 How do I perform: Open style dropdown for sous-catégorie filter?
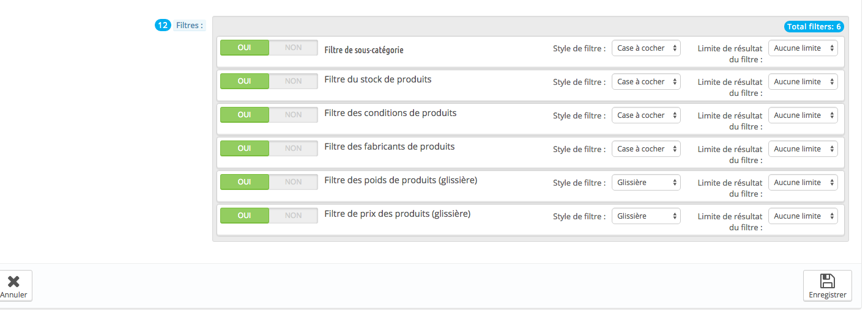[646, 48]
